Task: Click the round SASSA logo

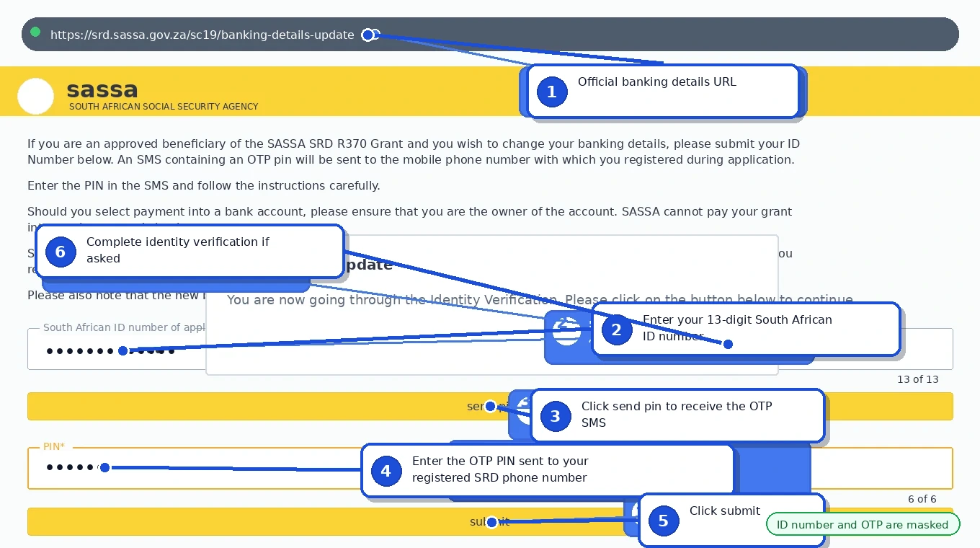Action: point(35,97)
